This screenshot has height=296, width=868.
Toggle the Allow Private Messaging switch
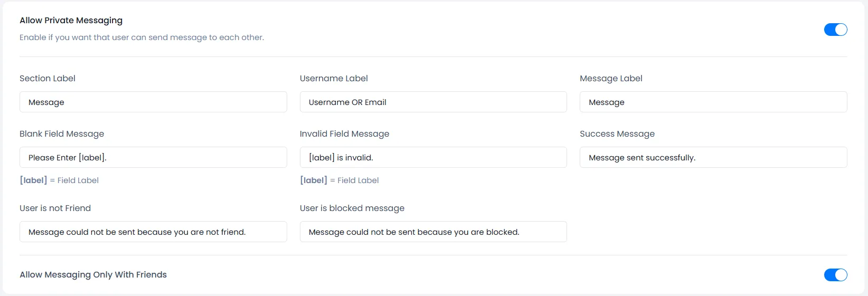pos(835,30)
